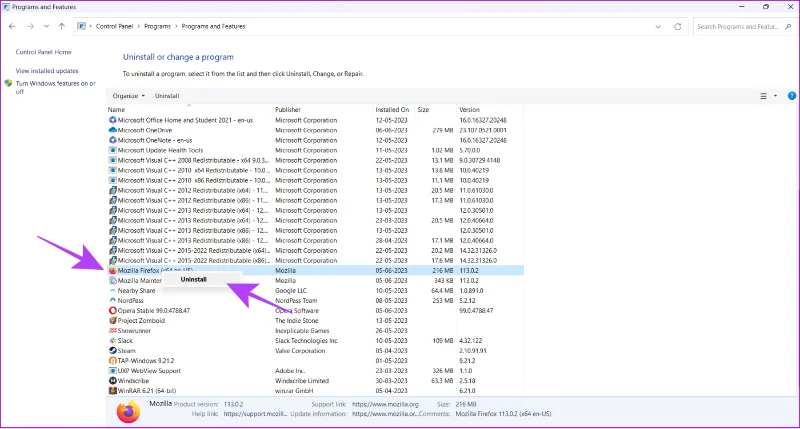Select the Project Zomboid row
The width and height of the screenshot is (800, 429).
(315, 320)
